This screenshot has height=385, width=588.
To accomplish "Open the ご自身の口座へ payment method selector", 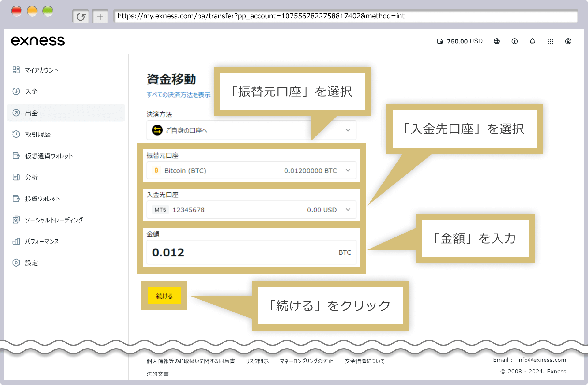I will 251,130.
